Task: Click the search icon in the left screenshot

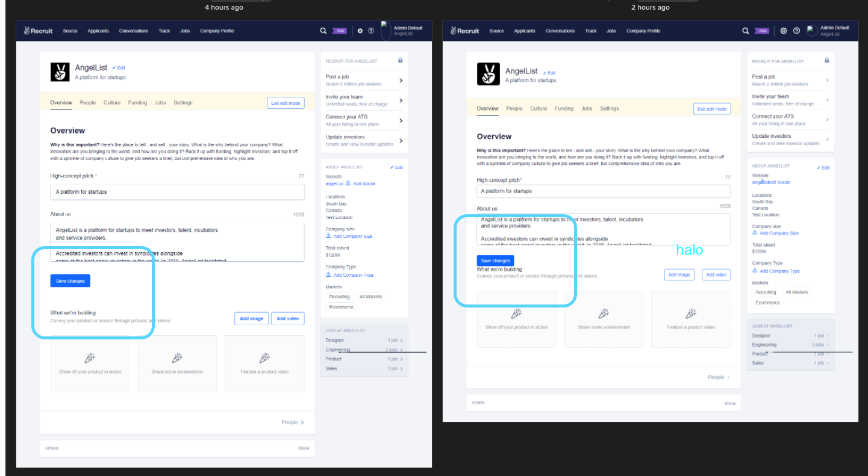Action: pos(323,31)
